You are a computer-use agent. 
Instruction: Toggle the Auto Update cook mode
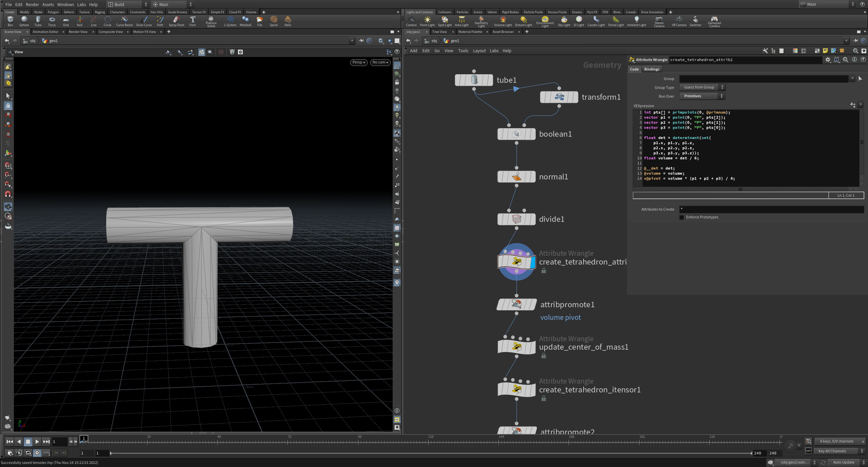(844, 462)
